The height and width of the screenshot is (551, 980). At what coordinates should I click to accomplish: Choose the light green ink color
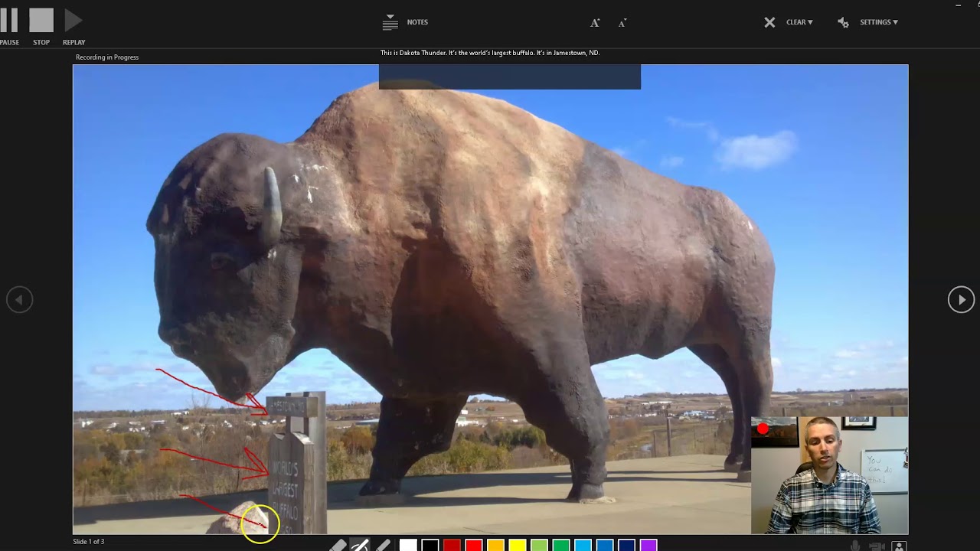tap(539, 546)
